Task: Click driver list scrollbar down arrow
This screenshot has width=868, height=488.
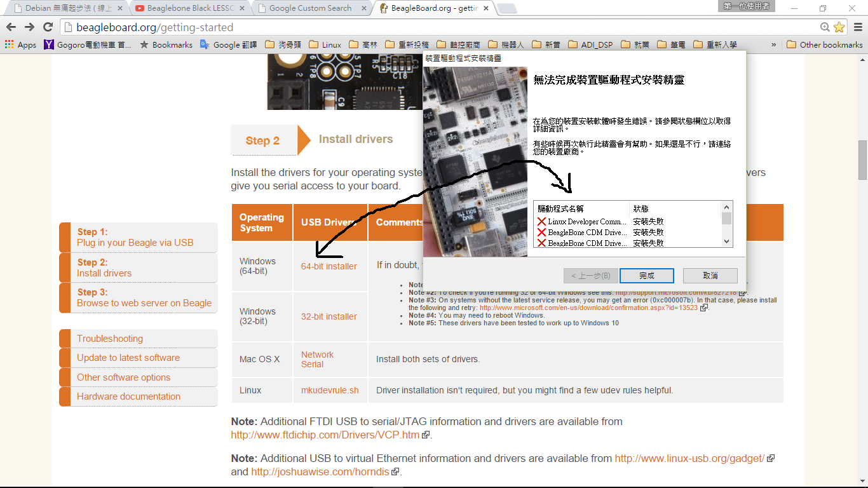Action: pyautogui.click(x=727, y=241)
